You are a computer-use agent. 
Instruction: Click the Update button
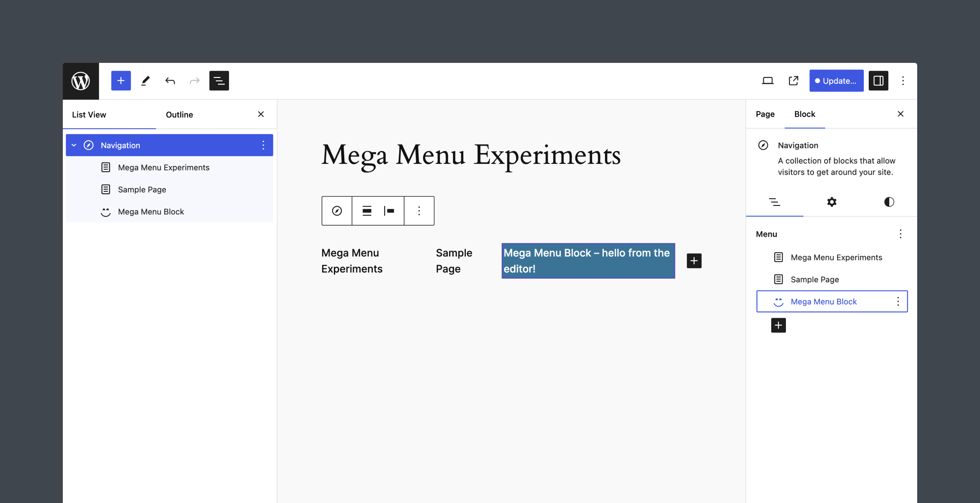(x=836, y=80)
